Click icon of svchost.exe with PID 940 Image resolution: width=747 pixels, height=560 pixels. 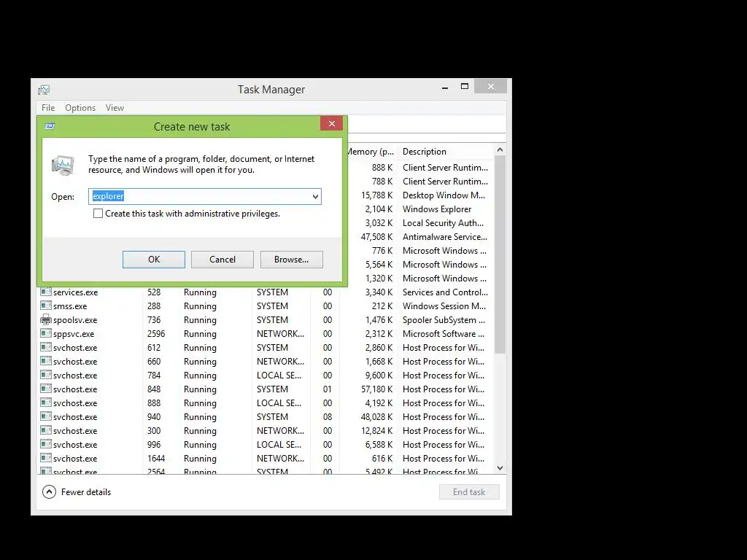[x=46, y=416]
